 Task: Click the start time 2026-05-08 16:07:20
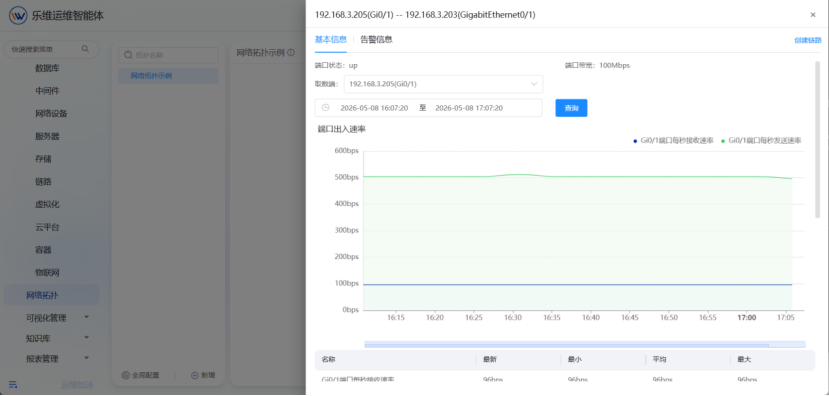point(374,108)
